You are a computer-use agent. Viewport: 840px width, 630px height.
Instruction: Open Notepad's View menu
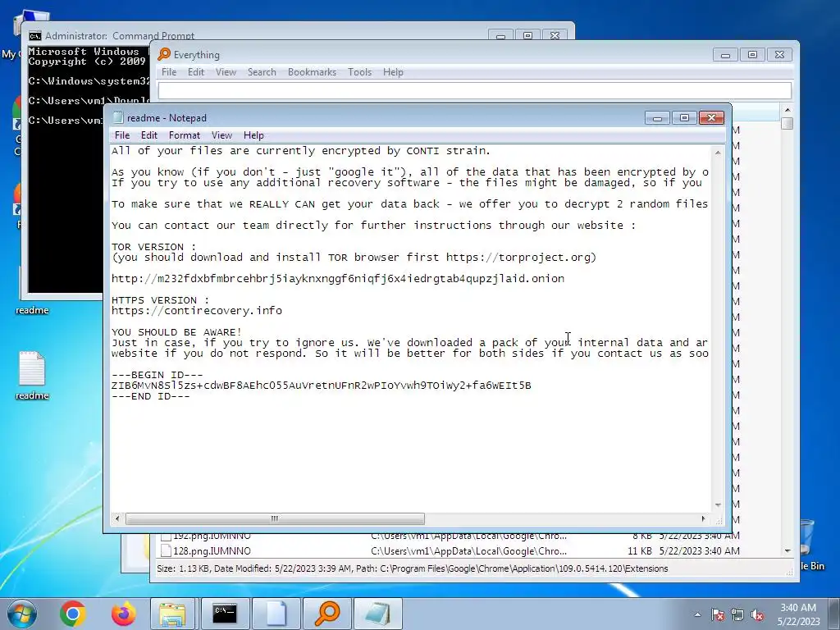(x=221, y=135)
